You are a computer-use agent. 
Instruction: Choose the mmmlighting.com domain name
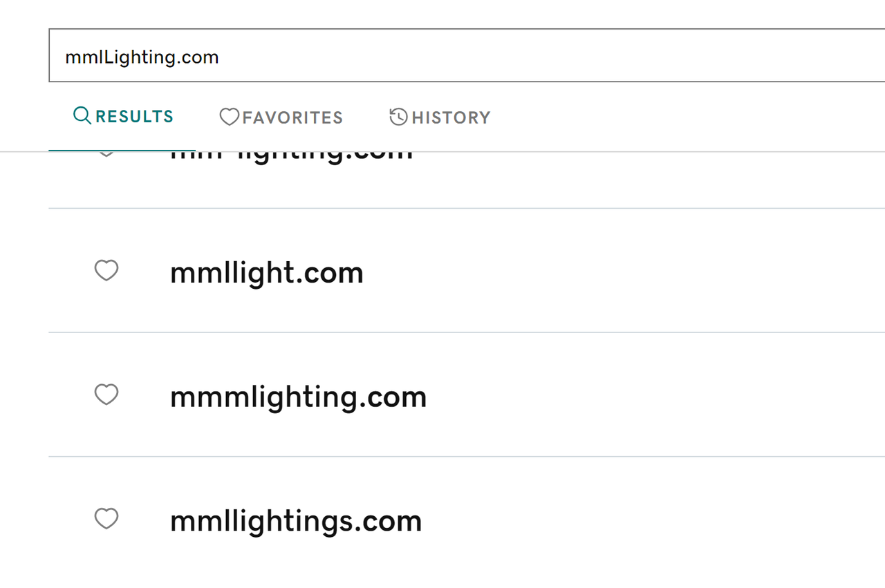tap(298, 397)
